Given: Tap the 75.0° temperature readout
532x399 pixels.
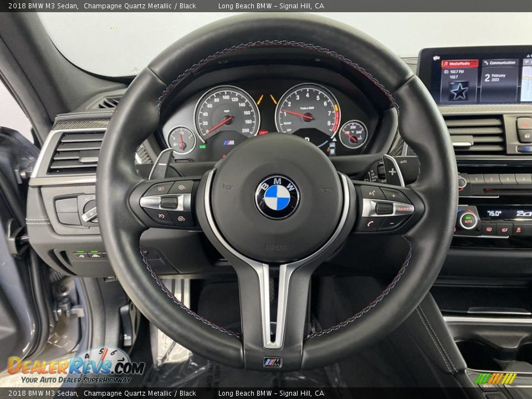Looking at the screenshot, I should [494, 213].
